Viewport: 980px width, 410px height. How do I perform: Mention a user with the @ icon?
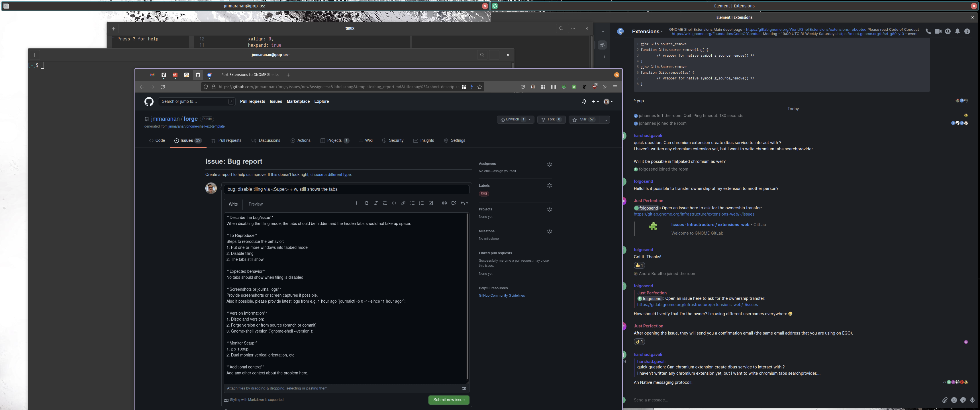444,203
